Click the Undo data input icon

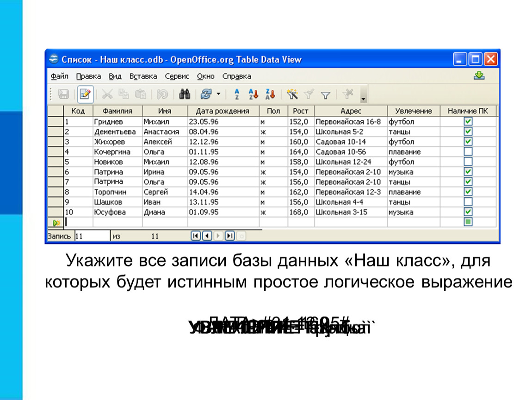pos(162,94)
